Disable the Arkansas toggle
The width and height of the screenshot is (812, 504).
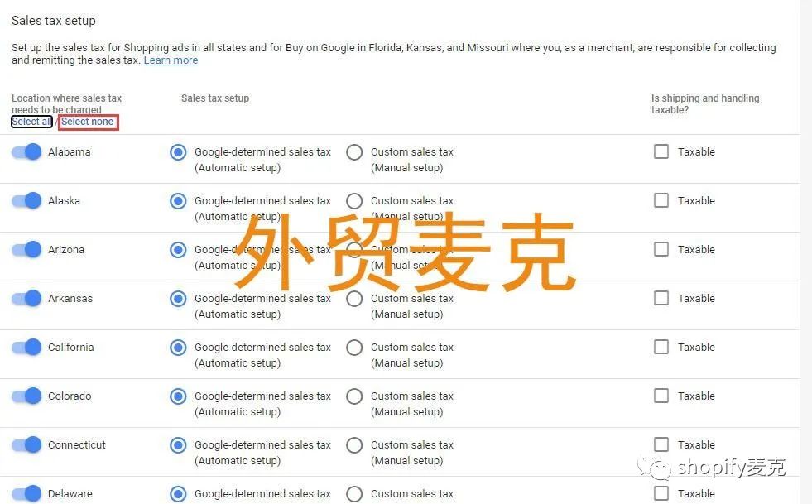(26, 298)
